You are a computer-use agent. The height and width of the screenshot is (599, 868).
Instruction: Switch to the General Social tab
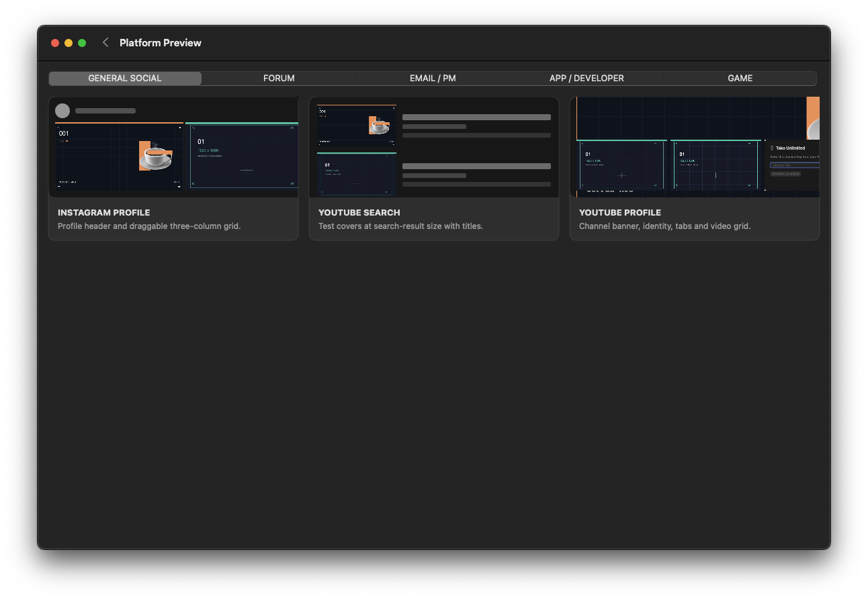[125, 79]
